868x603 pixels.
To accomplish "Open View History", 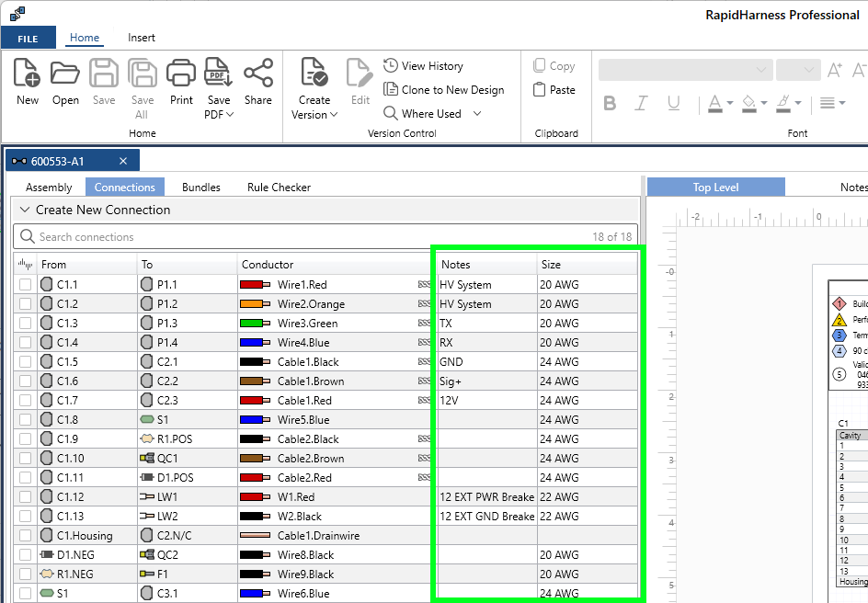I will click(x=423, y=66).
